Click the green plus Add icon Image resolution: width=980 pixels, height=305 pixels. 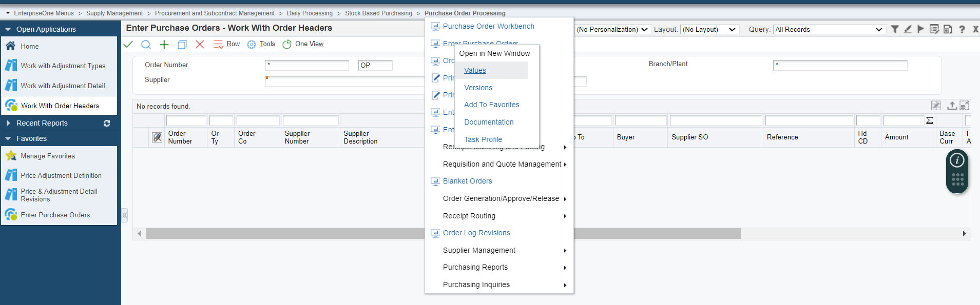click(x=164, y=45)
